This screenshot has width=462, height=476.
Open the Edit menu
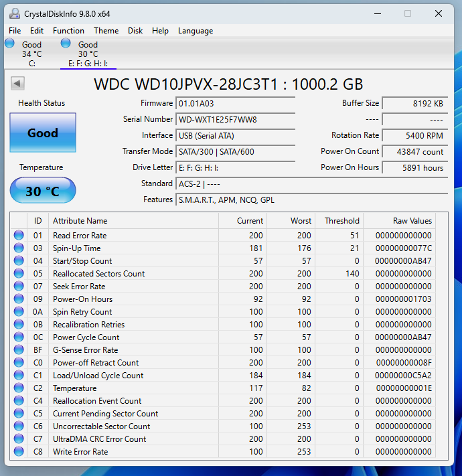pyautogui.click(x=37, y=31)
